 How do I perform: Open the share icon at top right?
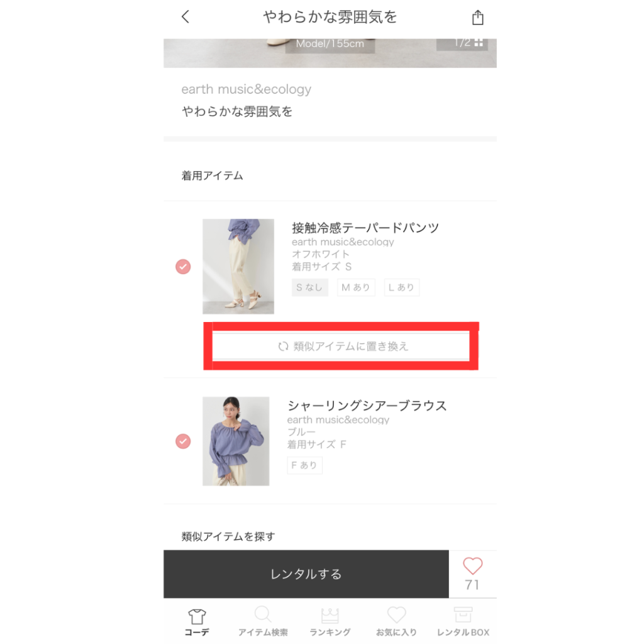tap(478, 17)
